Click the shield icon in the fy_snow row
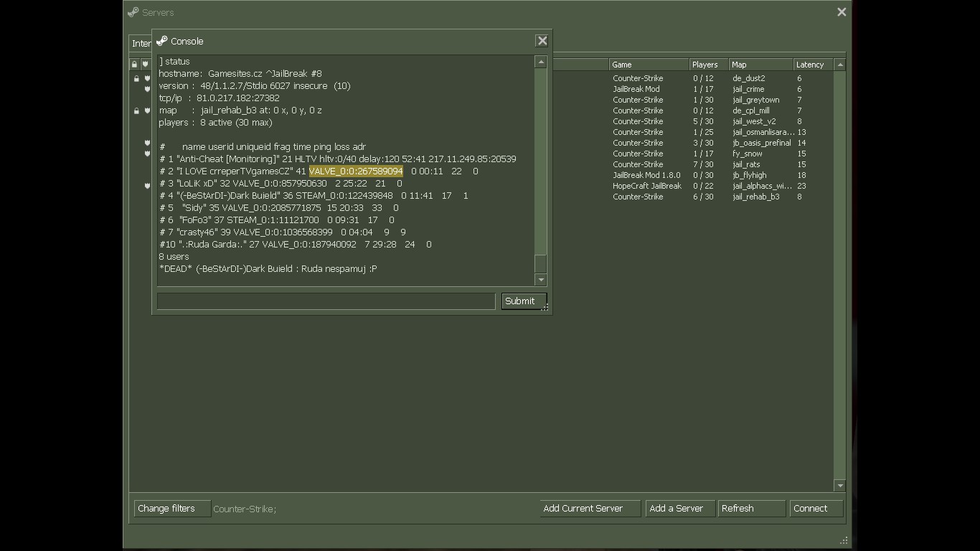Viewport: 980px width, 551px height. (x=147, y=154)
